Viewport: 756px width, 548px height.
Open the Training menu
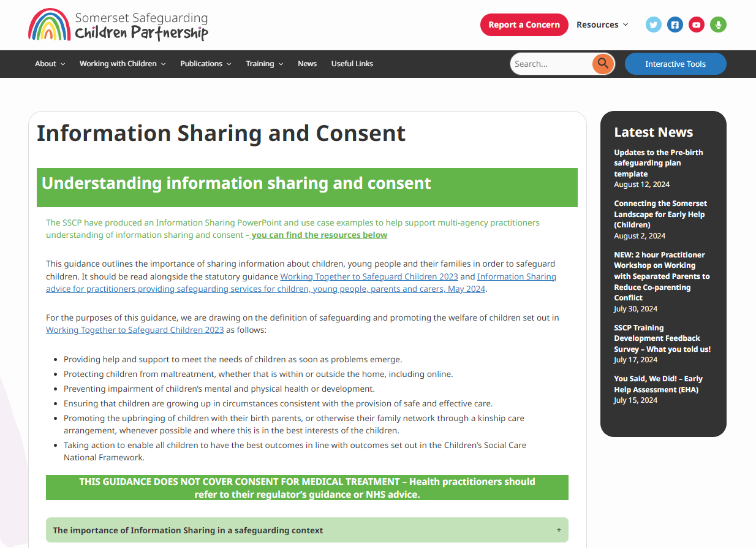click(x=264, y=64)
